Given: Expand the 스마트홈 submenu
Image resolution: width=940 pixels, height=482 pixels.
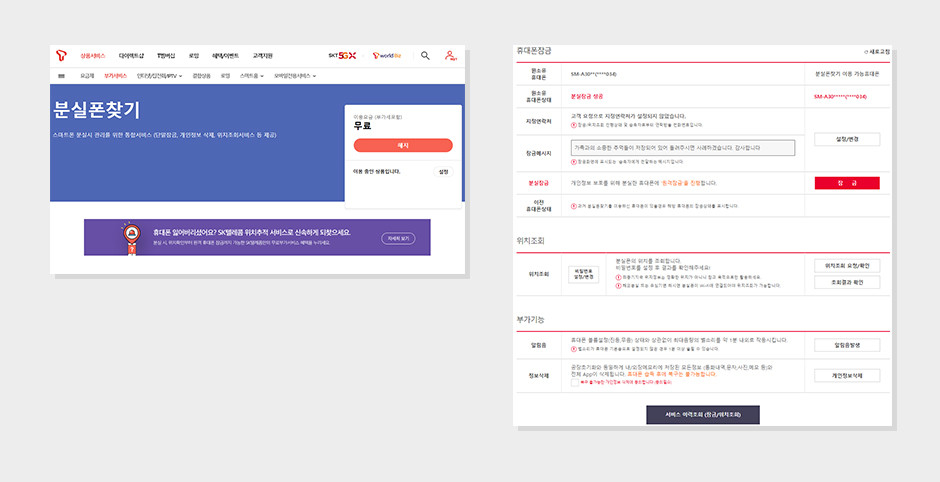Looking at the screenshot, I should click(251, 76).
